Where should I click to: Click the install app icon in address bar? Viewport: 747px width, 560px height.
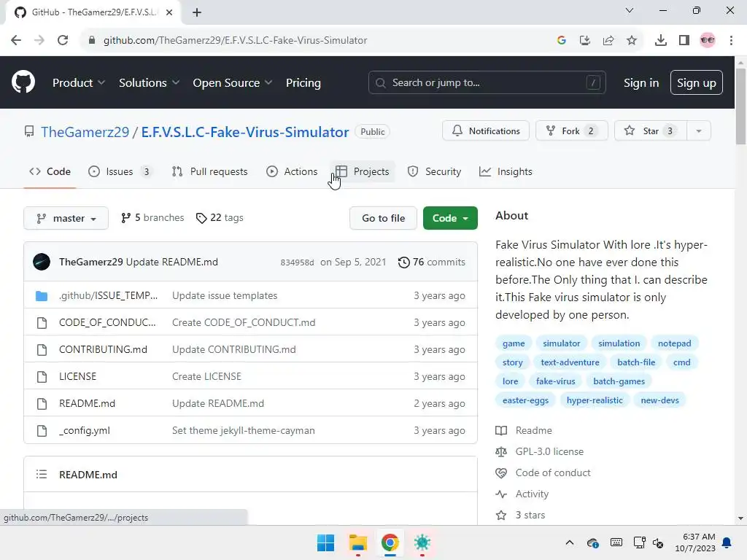click(584, 40)
